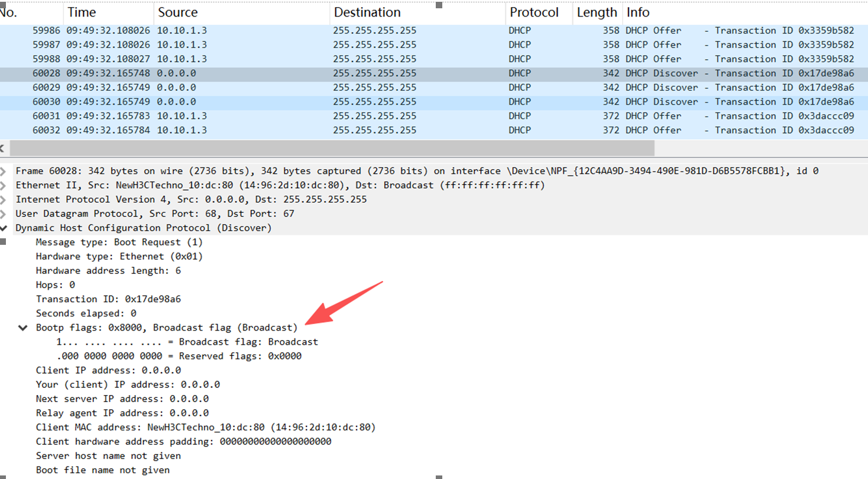Expand Internet Protocol Version 4 details
The width and height of the screenshot is (868, 479).
(x=4, y=200)
